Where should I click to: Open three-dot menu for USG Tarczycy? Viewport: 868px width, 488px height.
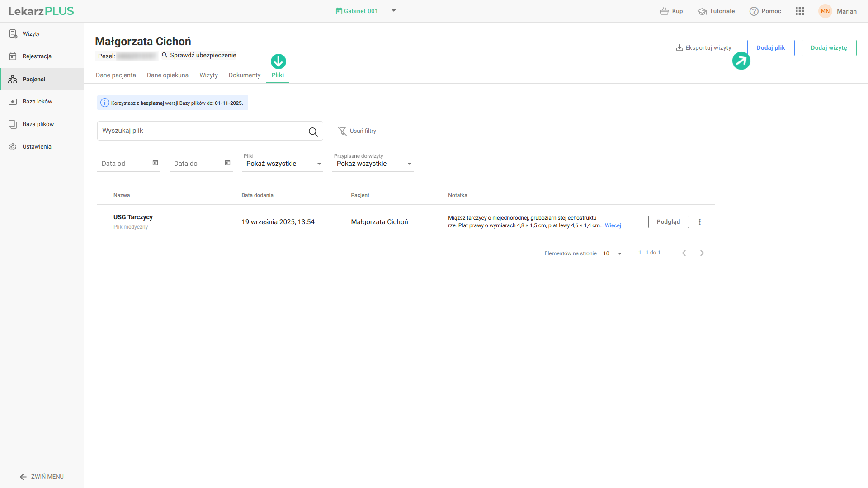[699, 222]
